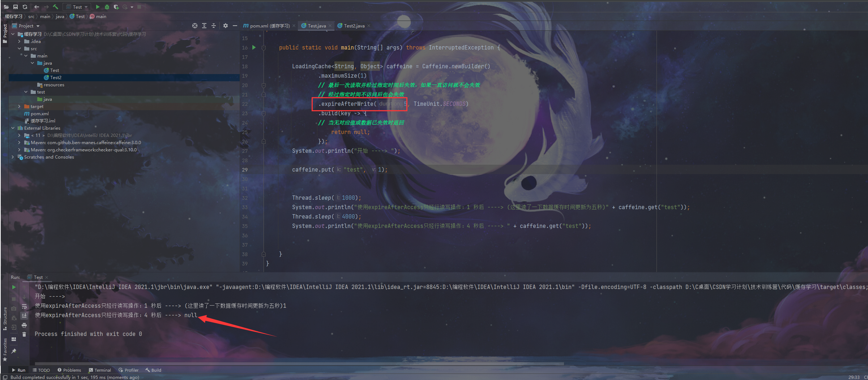Click src in breadcrumb bar
The width and height of the screenshot is (868, 380).
(x=31, y=16)
